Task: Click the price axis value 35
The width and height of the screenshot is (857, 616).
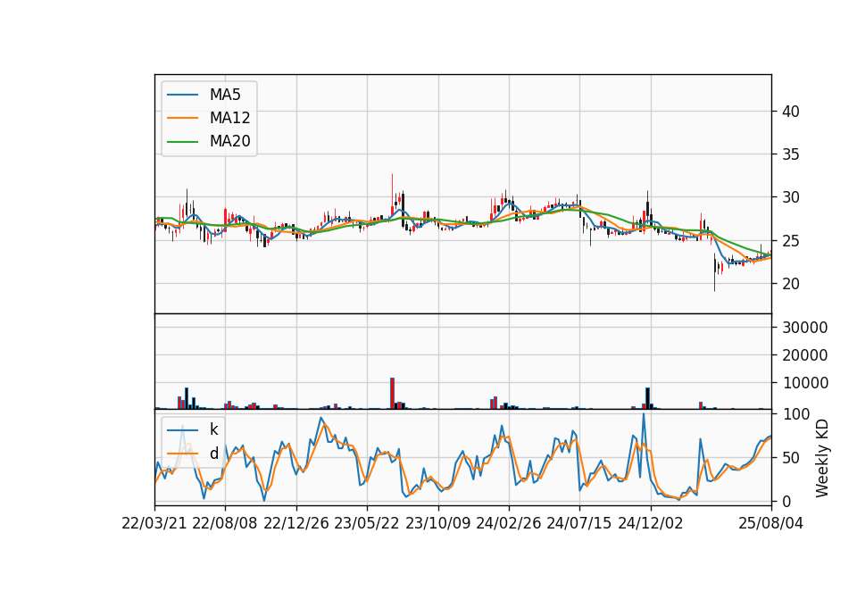Action: (790, 154)
